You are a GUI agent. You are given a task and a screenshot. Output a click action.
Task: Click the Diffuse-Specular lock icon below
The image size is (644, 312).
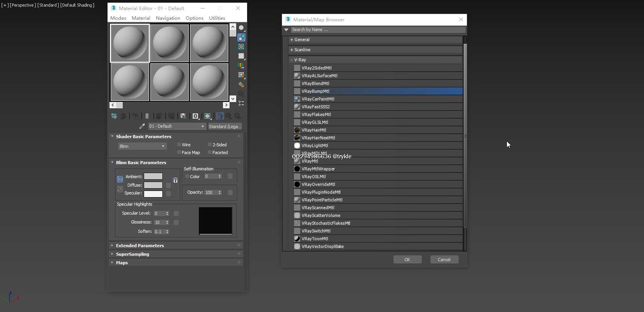pyautogui.click(x=120, y=189)
